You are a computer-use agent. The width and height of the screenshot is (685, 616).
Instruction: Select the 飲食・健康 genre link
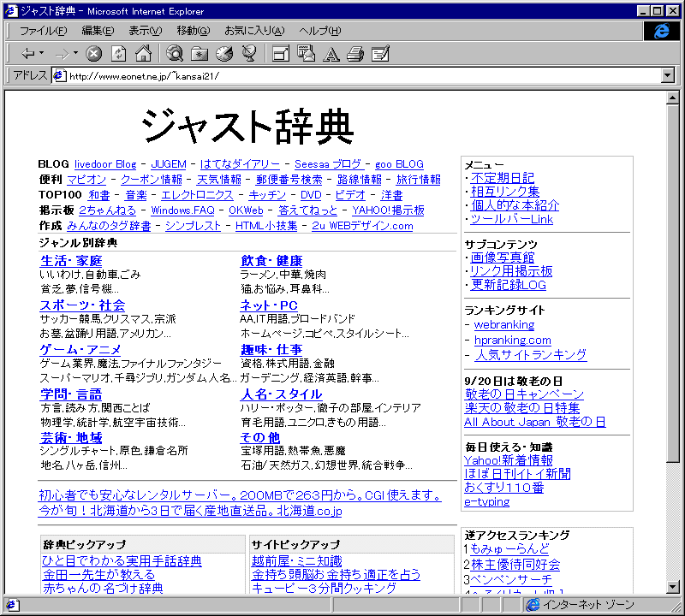click(271, 261)
